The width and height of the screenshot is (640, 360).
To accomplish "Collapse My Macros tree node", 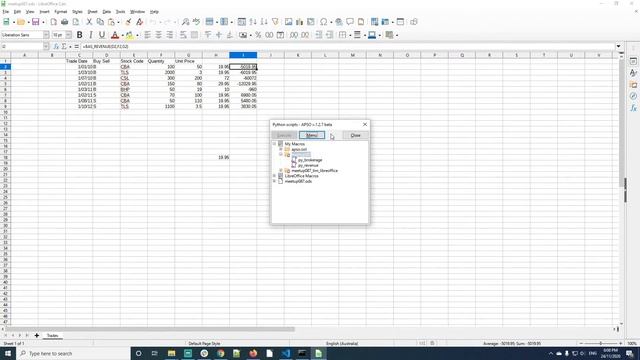I will (274, 144).
